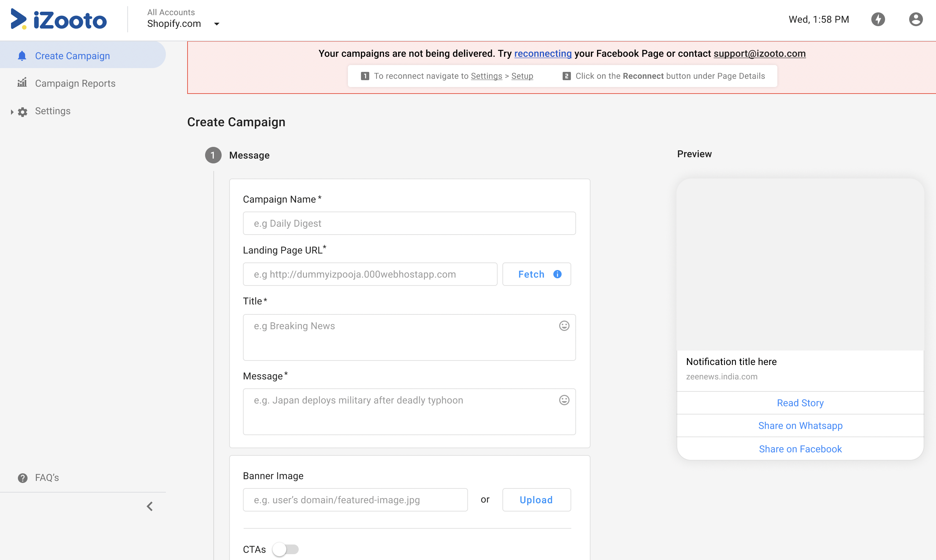The height and width of the screenshot is (560, 936).
Task: Open emoji picker in Message field
Action: click(x=564, y=400)
